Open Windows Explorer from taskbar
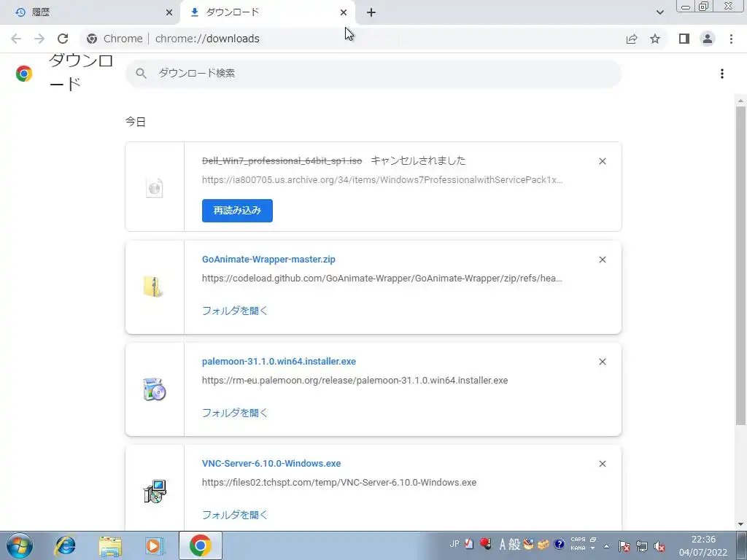Screen dimensions: 747x560 [110, 545]
